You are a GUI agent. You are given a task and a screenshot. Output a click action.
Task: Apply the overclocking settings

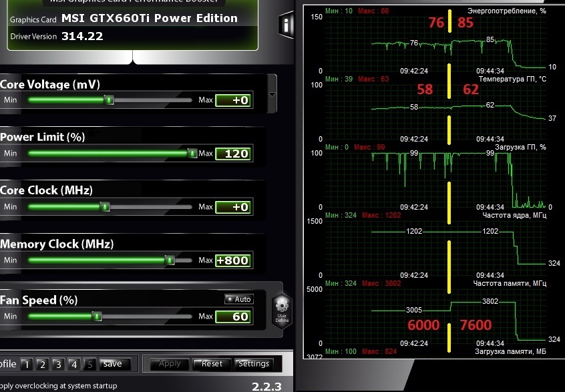click(170, 364)
